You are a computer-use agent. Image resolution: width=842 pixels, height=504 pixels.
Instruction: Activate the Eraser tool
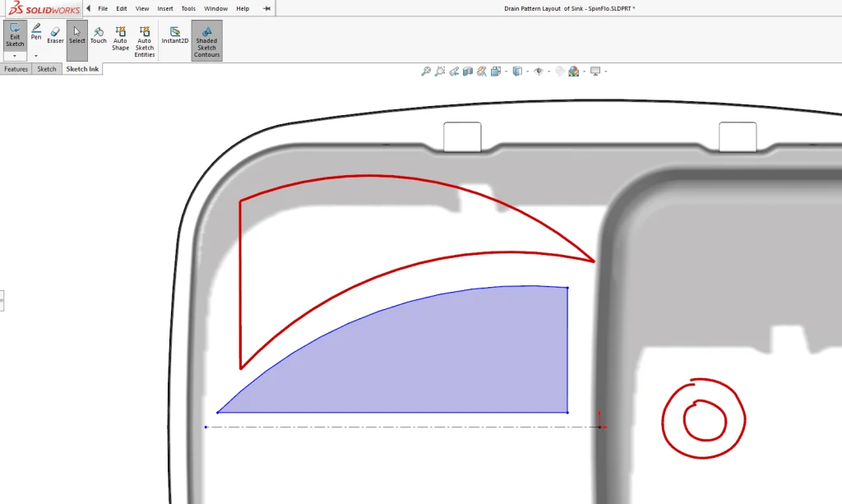tap(55, 35)
